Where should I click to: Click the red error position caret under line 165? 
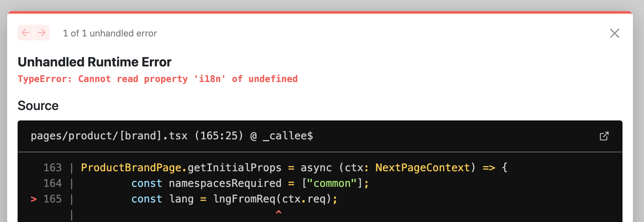click(x=278, y=213)
